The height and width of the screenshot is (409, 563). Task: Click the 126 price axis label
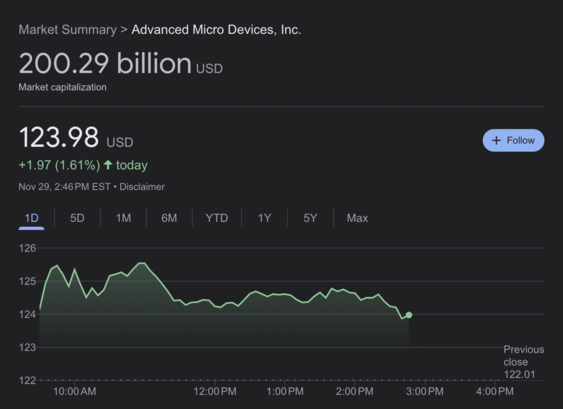pos(27,248)
